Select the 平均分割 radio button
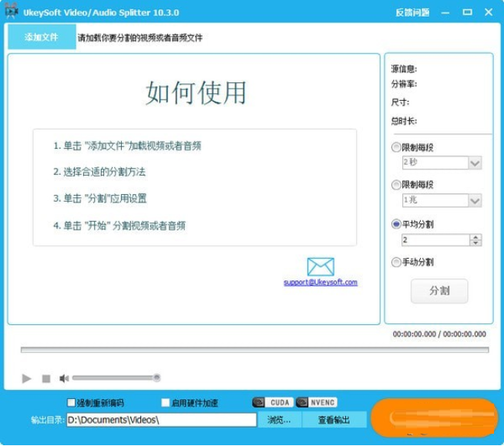 point(396,224)
